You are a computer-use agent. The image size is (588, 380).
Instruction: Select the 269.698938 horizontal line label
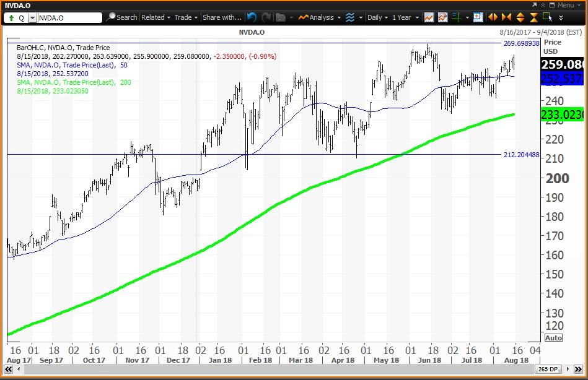[521, 43]
